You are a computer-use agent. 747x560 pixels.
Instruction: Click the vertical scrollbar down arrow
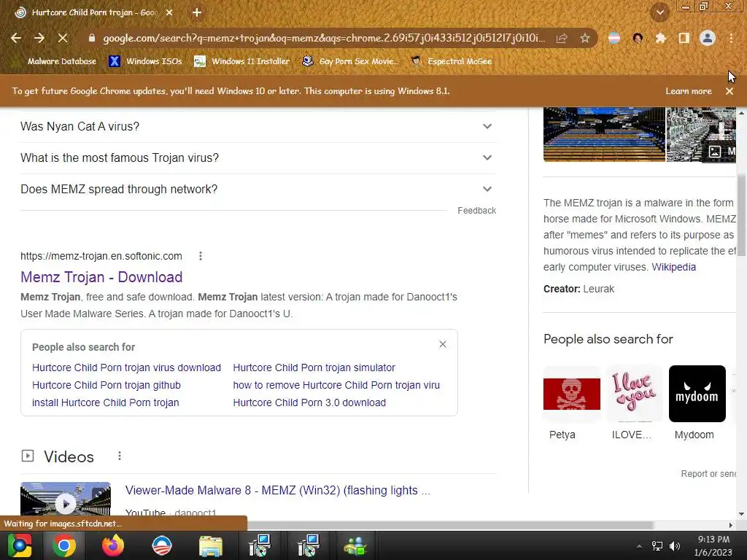741,514
